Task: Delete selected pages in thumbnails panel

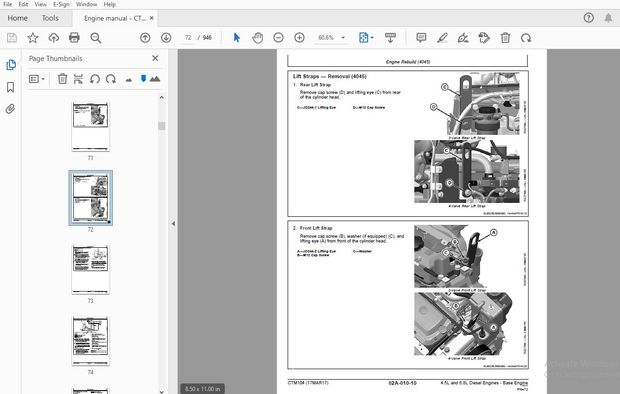Action: 62,79
